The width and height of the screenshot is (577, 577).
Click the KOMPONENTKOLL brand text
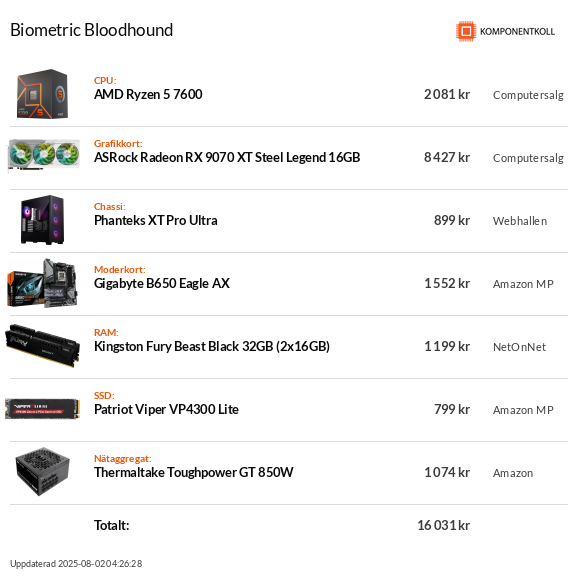517,32
